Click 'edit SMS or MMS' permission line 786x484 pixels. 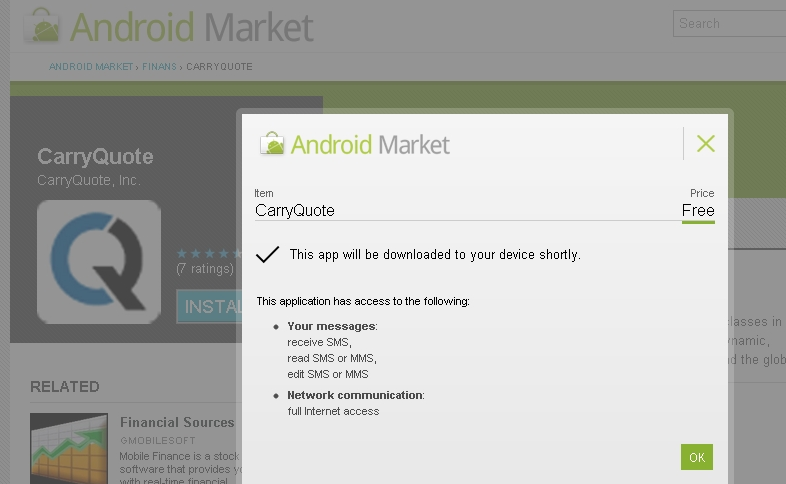pyautogui.click(x=328, y=374)
